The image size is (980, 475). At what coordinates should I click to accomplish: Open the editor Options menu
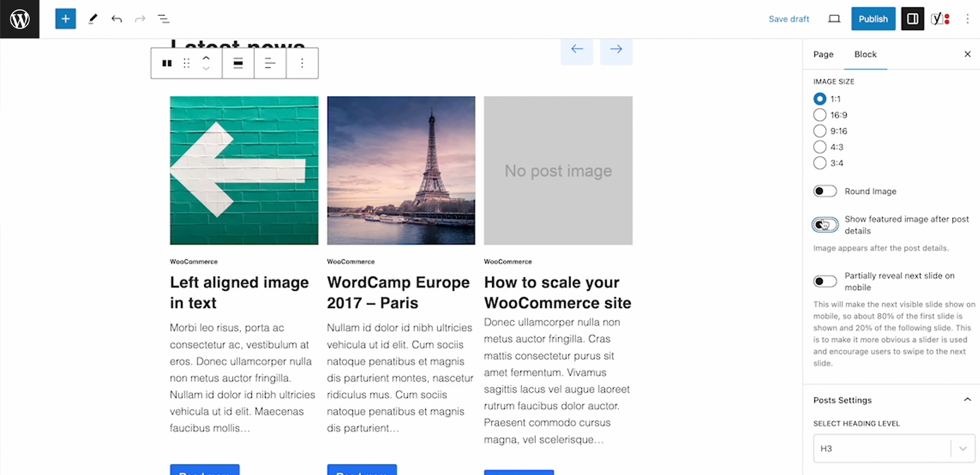[x=967, y=19]
